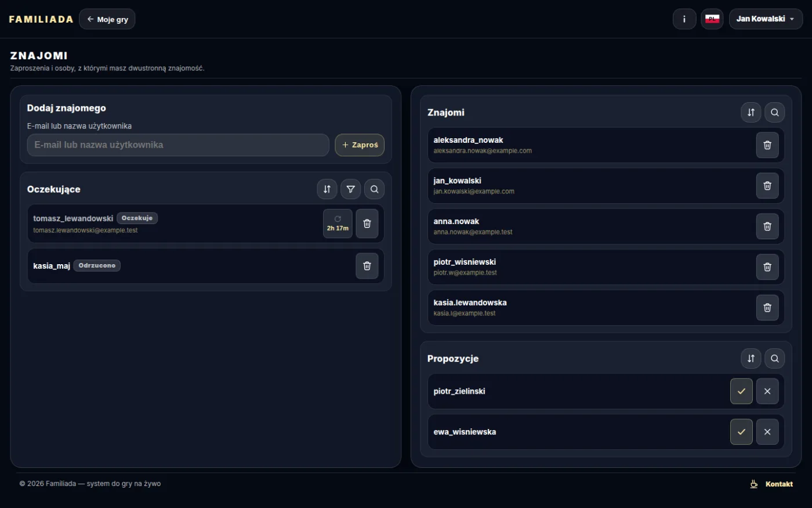The width and height of the screenshot is (812, 508).
Task: Go back to Moje gry
Action: pyautogui.click(x=107, y=19)
